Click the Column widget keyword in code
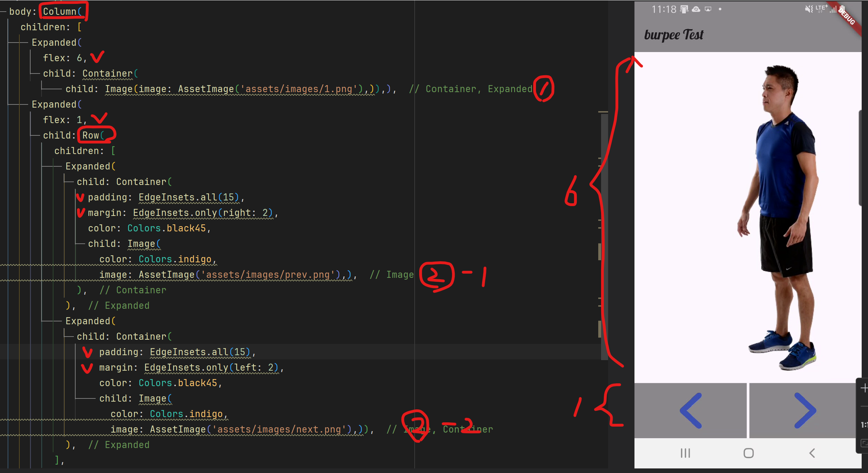This screenshot has height=473, width=868. pos(60,12)
